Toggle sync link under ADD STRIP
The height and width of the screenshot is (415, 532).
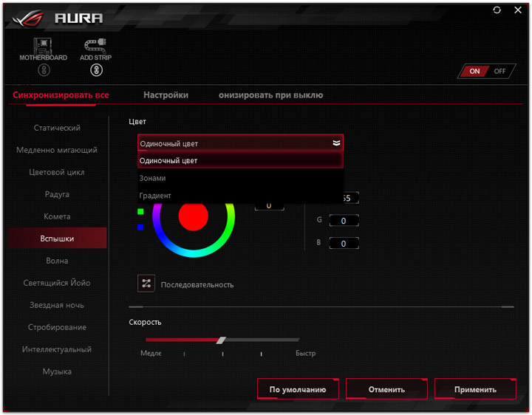click(x=96, y=70)
